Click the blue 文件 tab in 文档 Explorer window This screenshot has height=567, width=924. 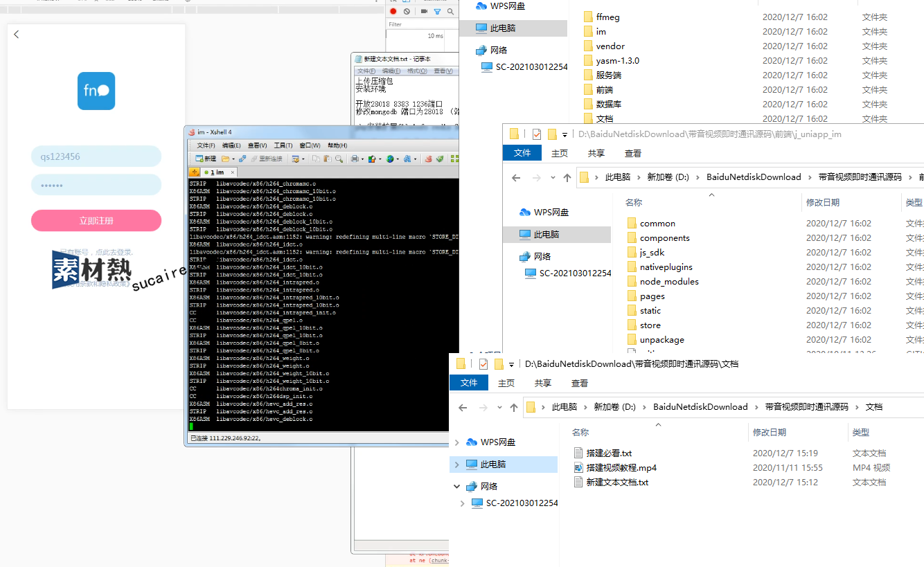(x=469, y=383)
